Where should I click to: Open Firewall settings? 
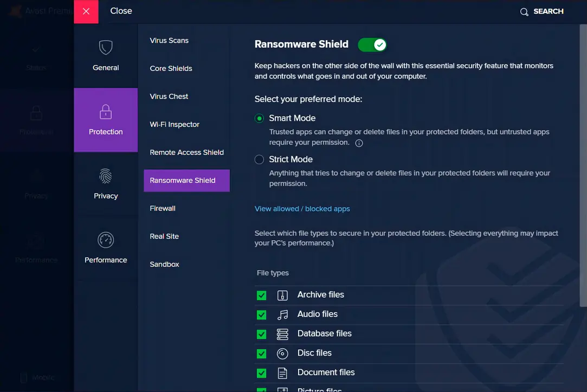coord(163,209)
